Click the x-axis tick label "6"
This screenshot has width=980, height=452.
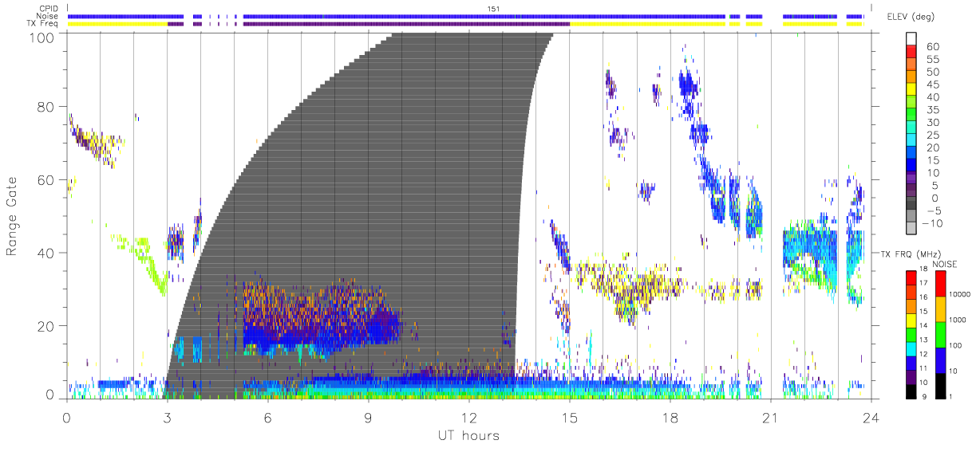(267, 417)
